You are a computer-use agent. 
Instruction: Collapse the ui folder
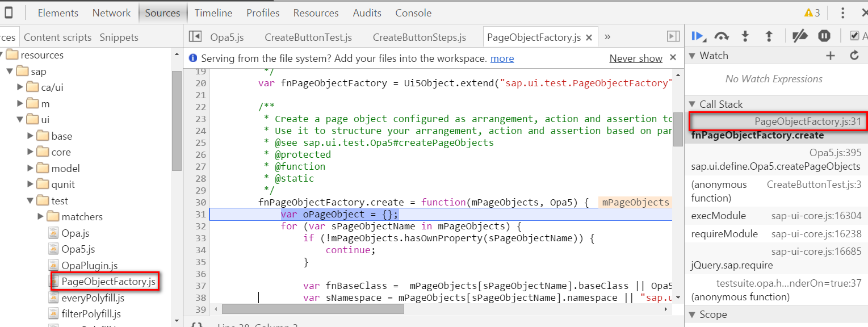[x=20, y=120]
